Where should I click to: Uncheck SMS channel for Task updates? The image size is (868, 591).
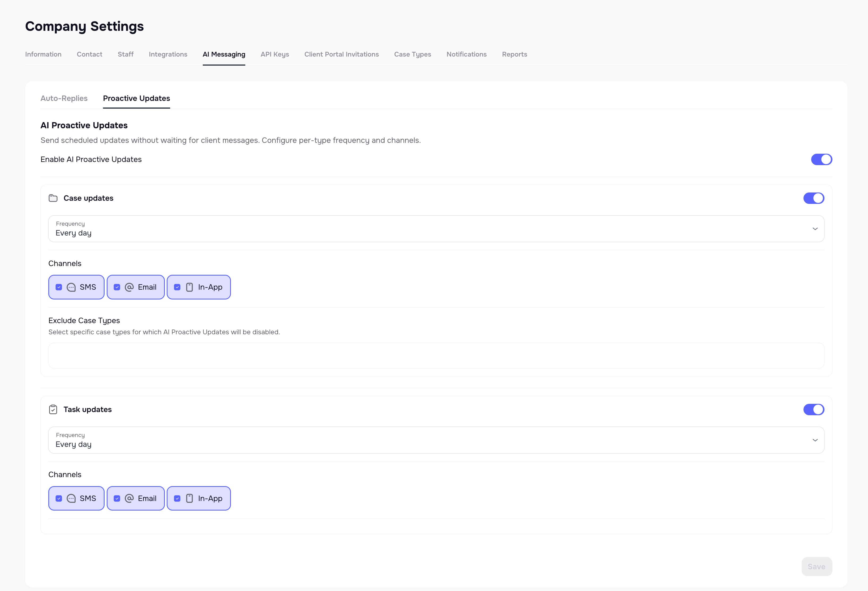click(x=59, y=498)
